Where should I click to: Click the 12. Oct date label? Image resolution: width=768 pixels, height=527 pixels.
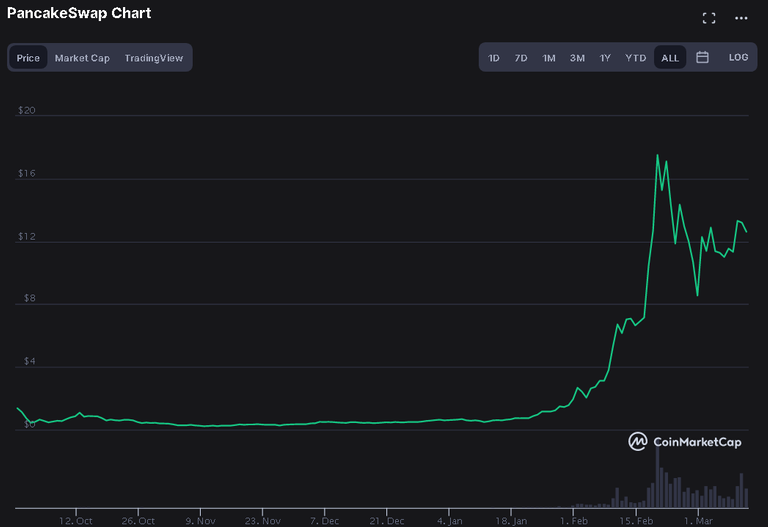76,521
